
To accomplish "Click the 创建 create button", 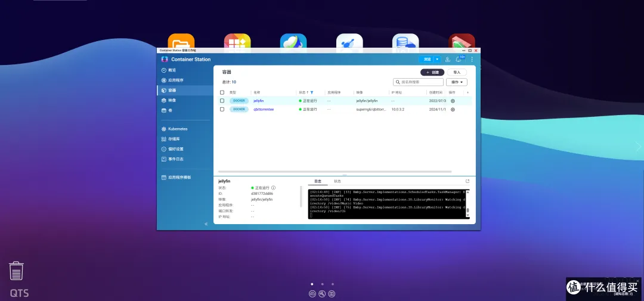I will [x=432, y=72].
